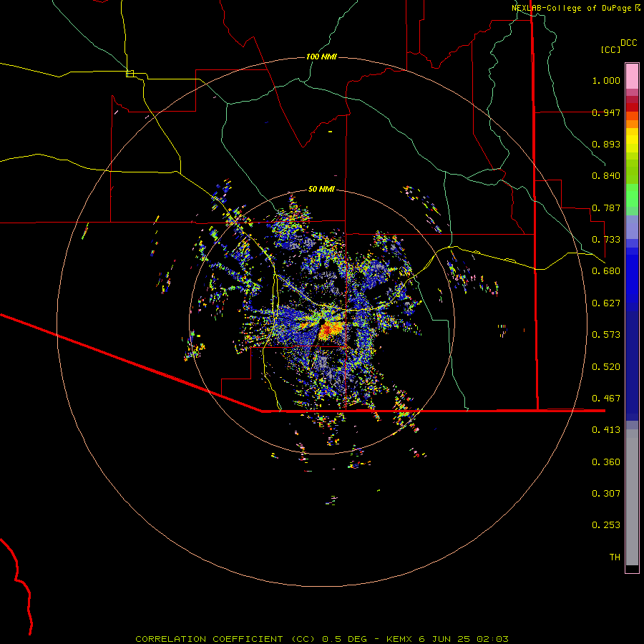The height and width of the screenshot is (644, 644).
Task: Click the "0.360" scale value
Action: point(606,462)
